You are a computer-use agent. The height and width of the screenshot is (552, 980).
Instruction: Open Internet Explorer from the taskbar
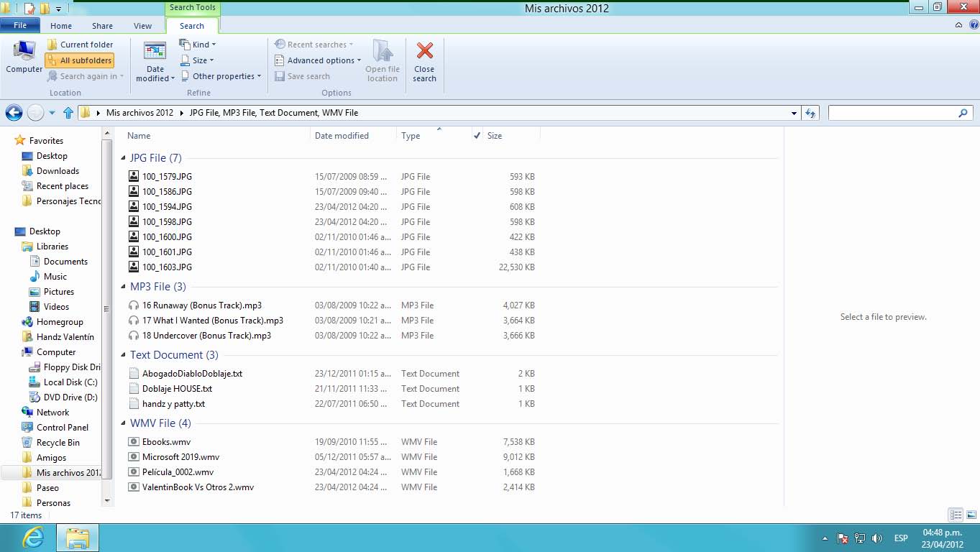click(x=32, y=538)
